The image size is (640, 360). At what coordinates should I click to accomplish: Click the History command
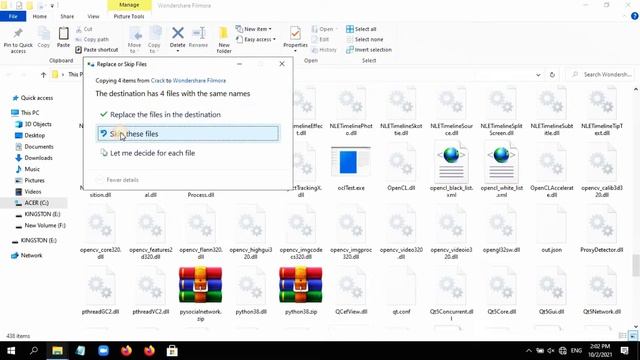(x=324, y=50)
